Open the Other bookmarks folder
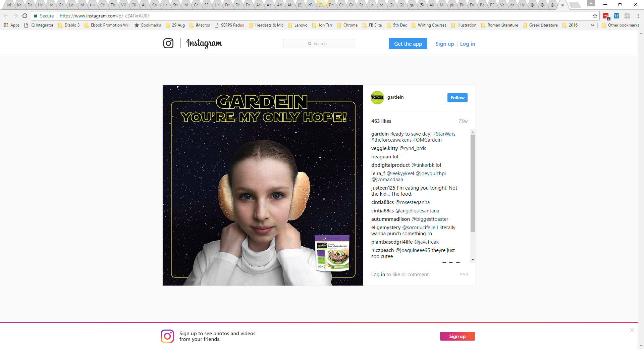This screenshot has height=349, width=644. click(x=621, y=25)
